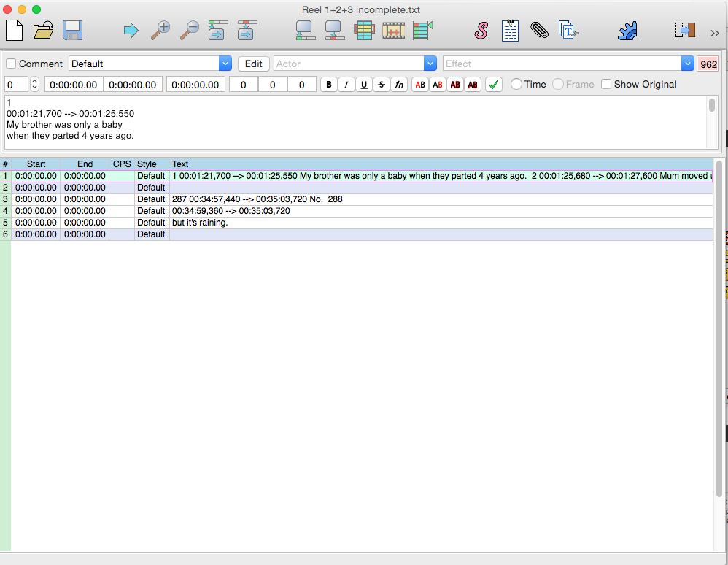Screen dimensions: 728x565
Task: Open the timing post-processor filmstrip icon
Action: click(x=393, y=31)
